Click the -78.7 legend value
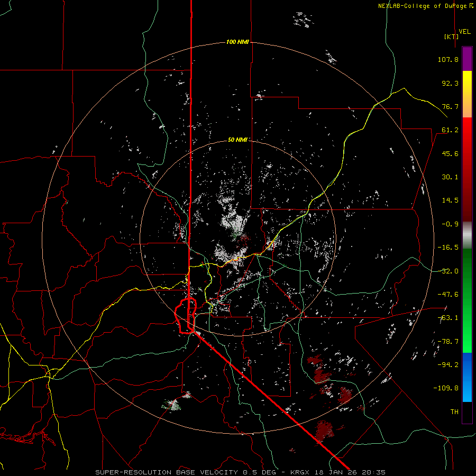The width and height of the screenshot is (476, 476). (448, 342)
